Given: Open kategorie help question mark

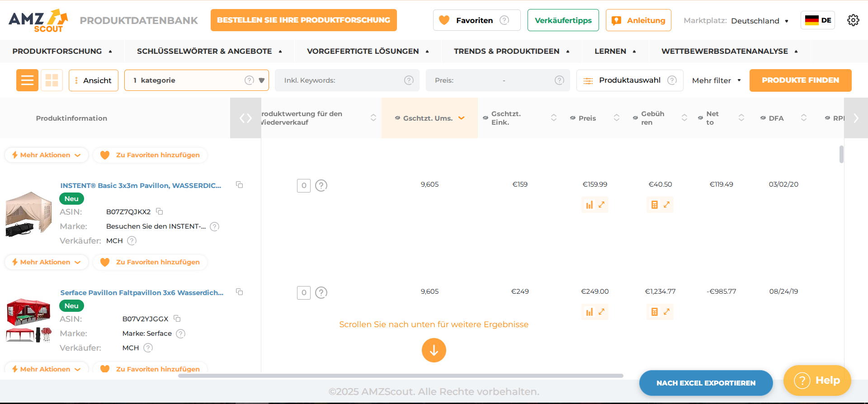Looking at the screenshot, I should [249, 80].
